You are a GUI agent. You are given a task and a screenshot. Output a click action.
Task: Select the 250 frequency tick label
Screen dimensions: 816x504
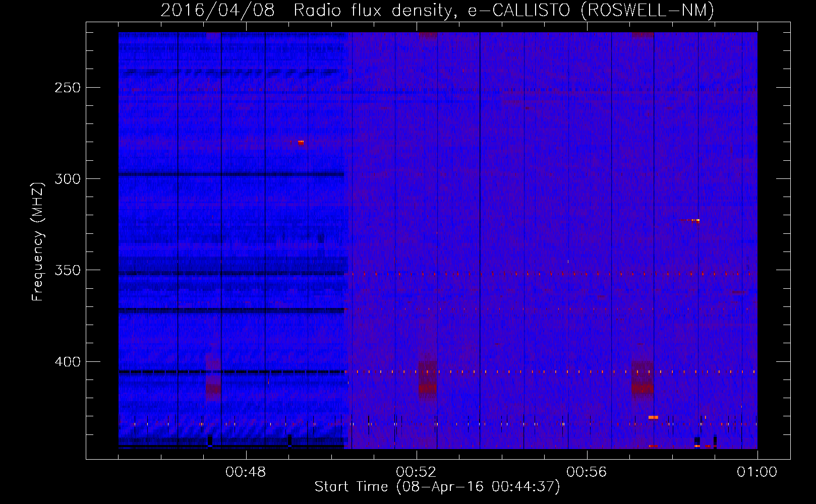(68, 88)
